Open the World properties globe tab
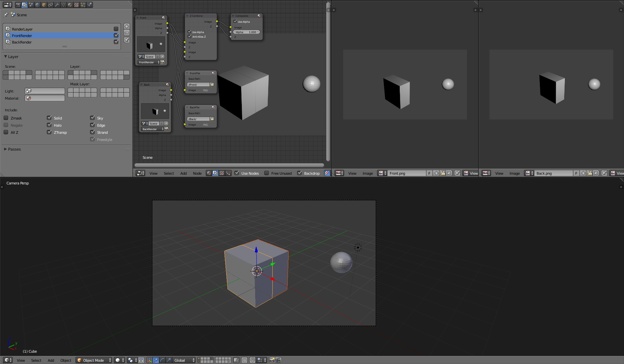Screen dimensions: 624x364 [37, 5]
